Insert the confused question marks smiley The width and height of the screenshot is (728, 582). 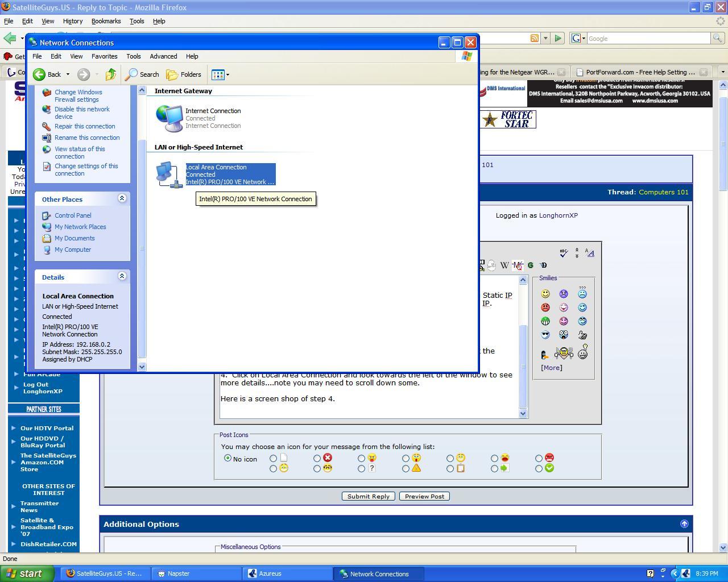[582, 293]
